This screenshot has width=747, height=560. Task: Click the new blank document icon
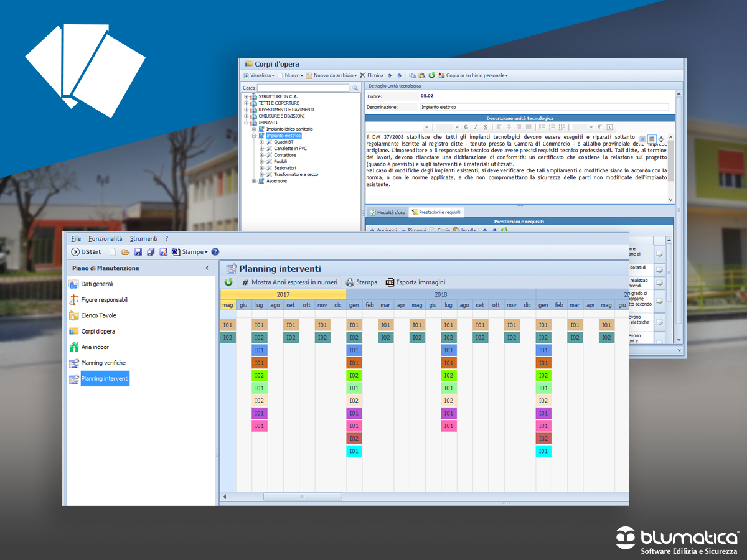[113, 252]
